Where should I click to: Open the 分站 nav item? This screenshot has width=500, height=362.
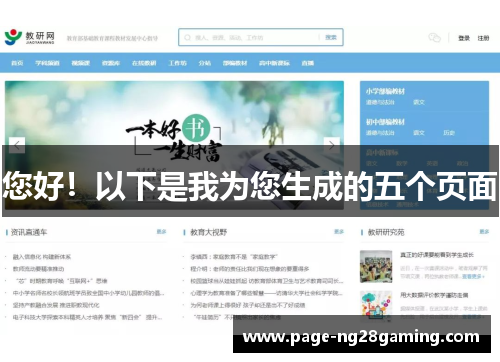coord(205,63)
